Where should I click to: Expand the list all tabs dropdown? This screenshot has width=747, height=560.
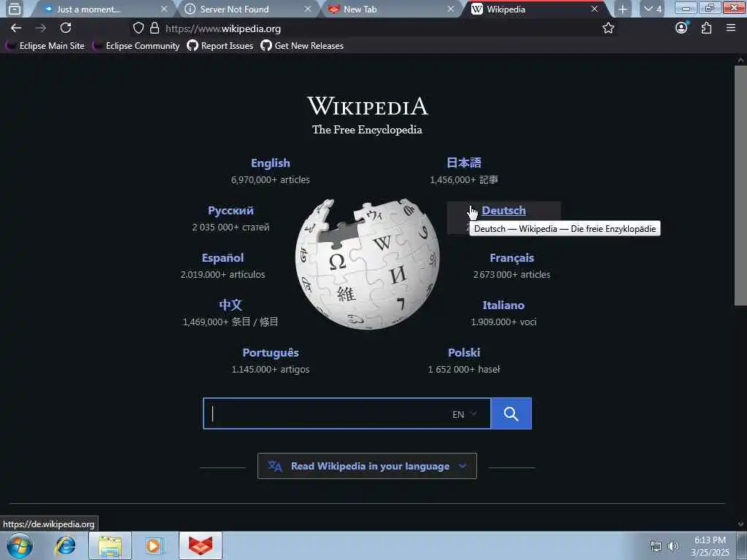[652, 9]
